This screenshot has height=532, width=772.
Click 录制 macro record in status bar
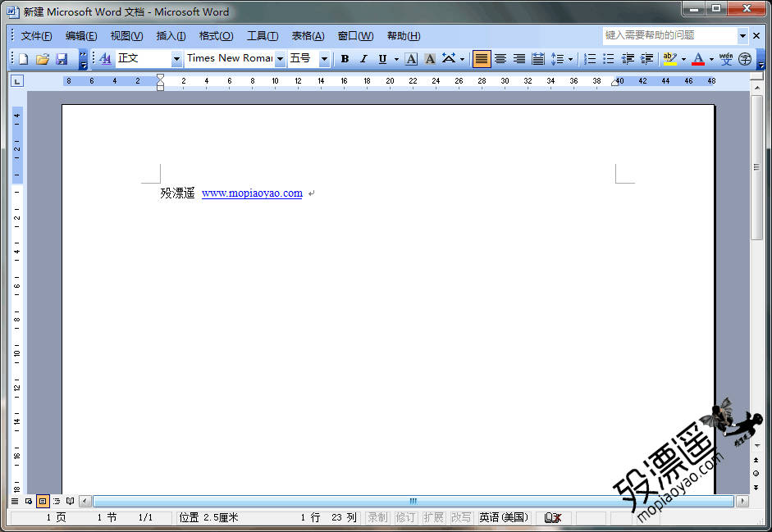[377, 518]
